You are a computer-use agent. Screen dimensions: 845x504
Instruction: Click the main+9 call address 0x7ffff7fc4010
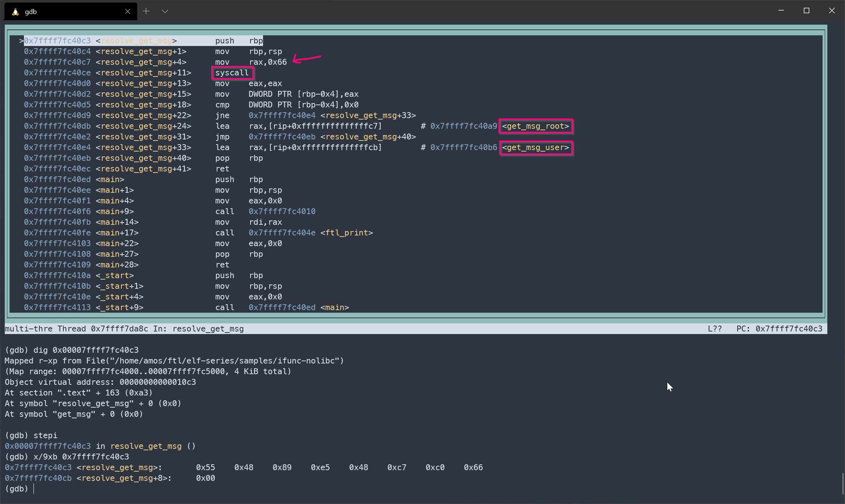point(282,212)
